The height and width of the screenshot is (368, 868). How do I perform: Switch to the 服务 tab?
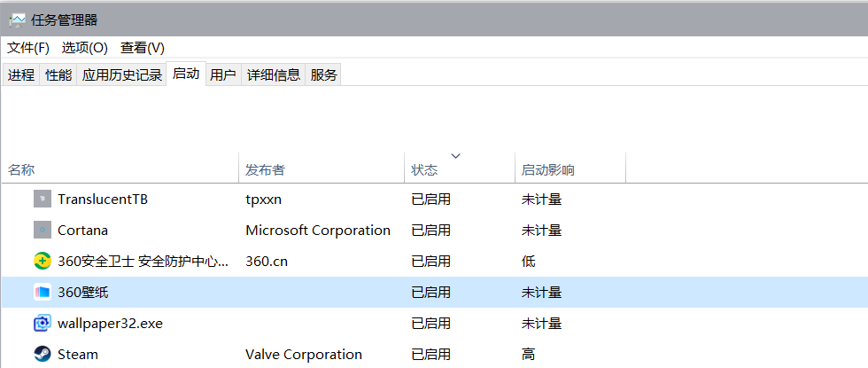pyautogui.click(x=323, y=74)
